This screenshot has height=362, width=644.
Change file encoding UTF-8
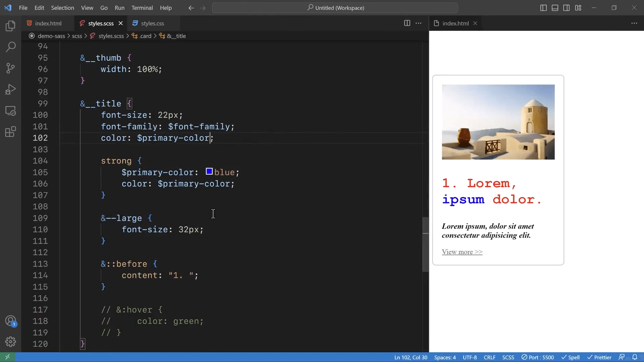tap(469, 357)
